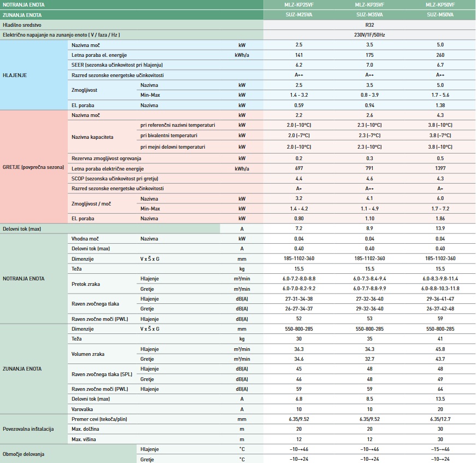Screen dimensions: 476x463
Task: Click the Povezovalna inštalacija section label
Action: click(x=28, y=430)
